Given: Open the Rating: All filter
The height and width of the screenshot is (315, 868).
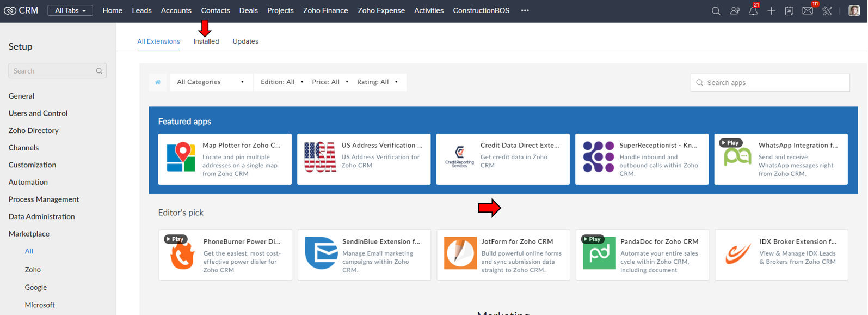Looking at the screenshot, I should point(377,82).
